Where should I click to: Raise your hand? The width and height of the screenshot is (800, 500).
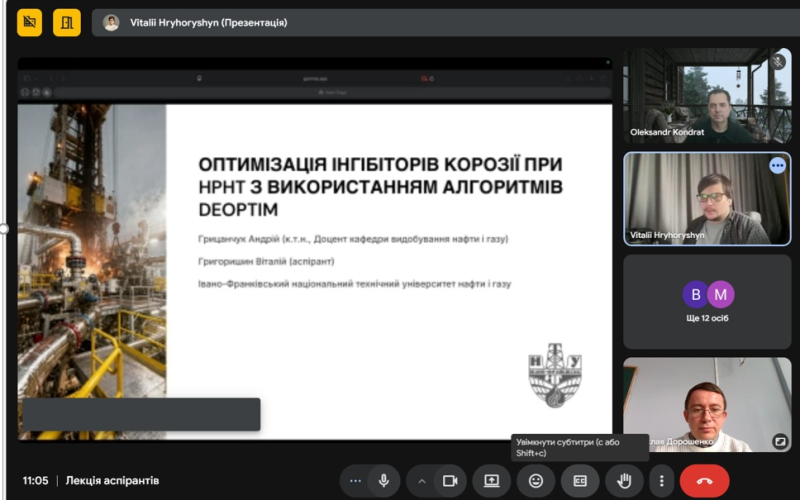point(624,481)
